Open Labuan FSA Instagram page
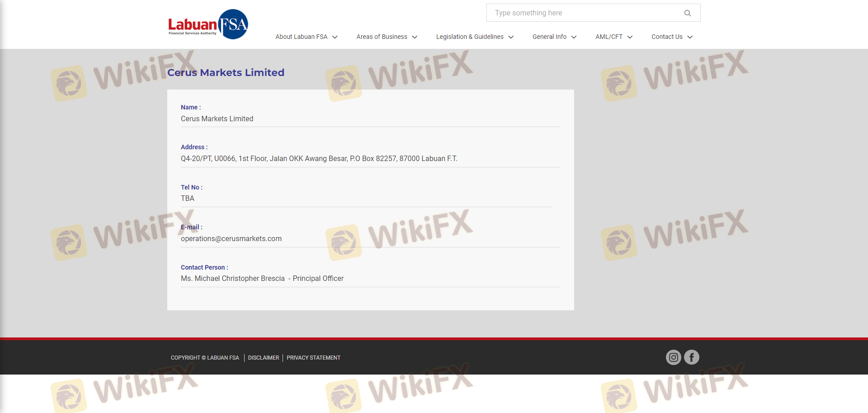This screenshot has width=868, height=413. pyautogui.click(x=674, y=357)
